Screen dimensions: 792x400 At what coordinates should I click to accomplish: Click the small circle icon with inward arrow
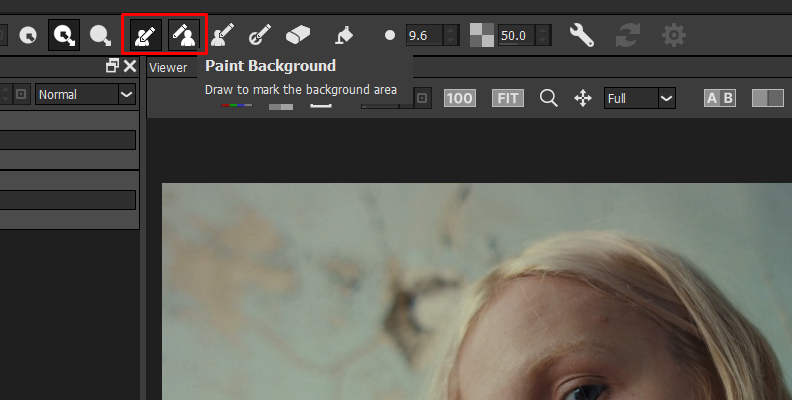point(28,36)
